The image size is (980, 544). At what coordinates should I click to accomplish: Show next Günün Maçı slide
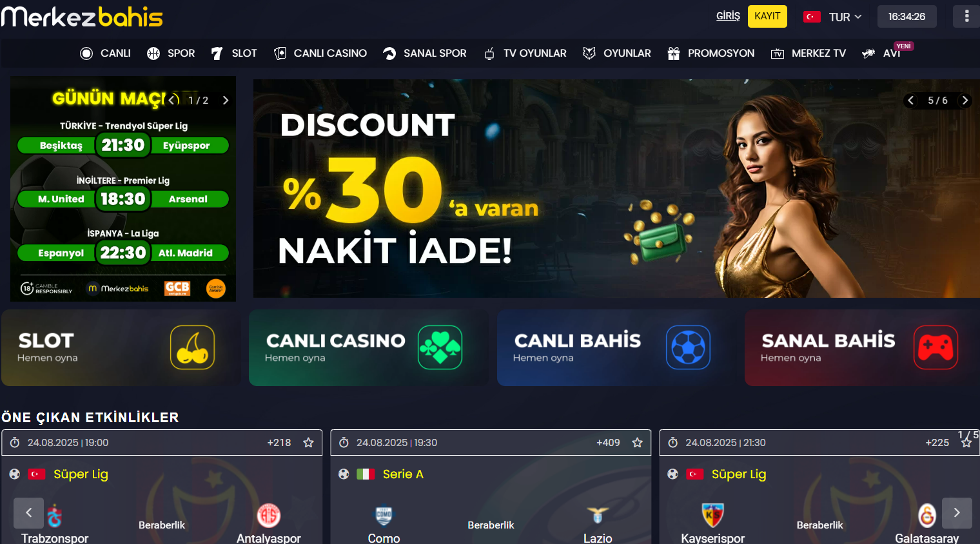point(226,100)
